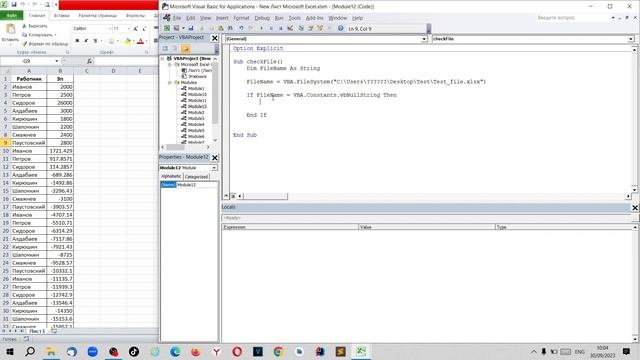Collapse the Modules folder in Project tree
This screenshot has width=640, height=360.
pos(170,82)
